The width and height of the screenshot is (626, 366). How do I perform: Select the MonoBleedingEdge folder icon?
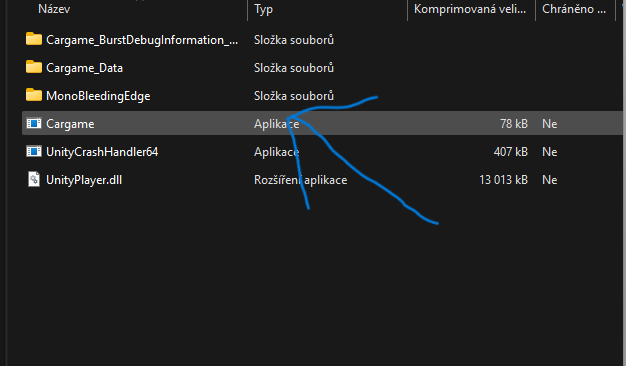tap(34, 95)
